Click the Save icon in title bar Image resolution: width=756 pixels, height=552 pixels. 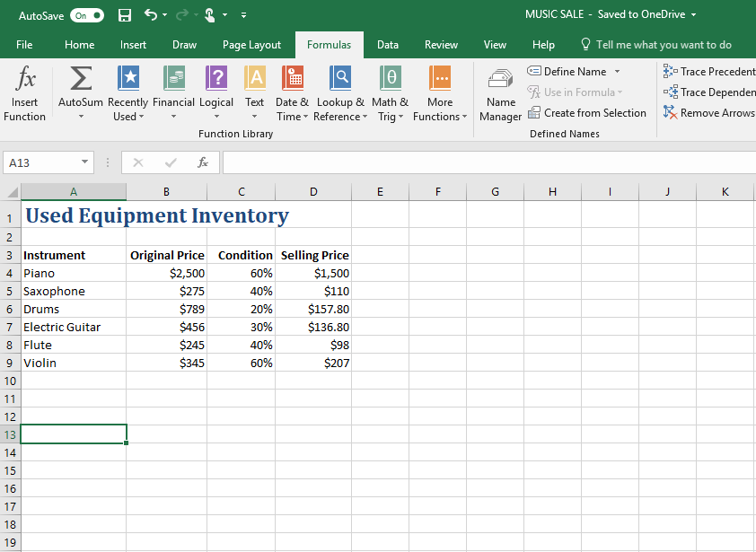(125, 15)
